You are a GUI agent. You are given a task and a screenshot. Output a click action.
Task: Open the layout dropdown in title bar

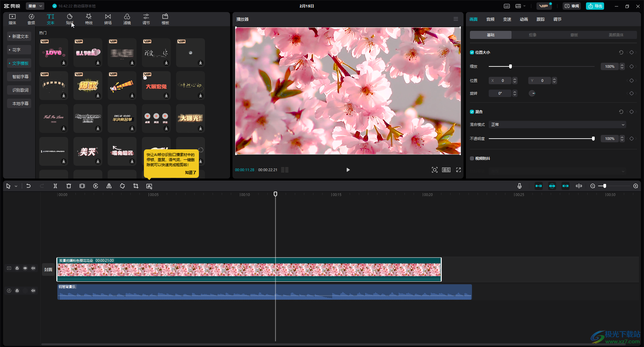pos(520,6)
